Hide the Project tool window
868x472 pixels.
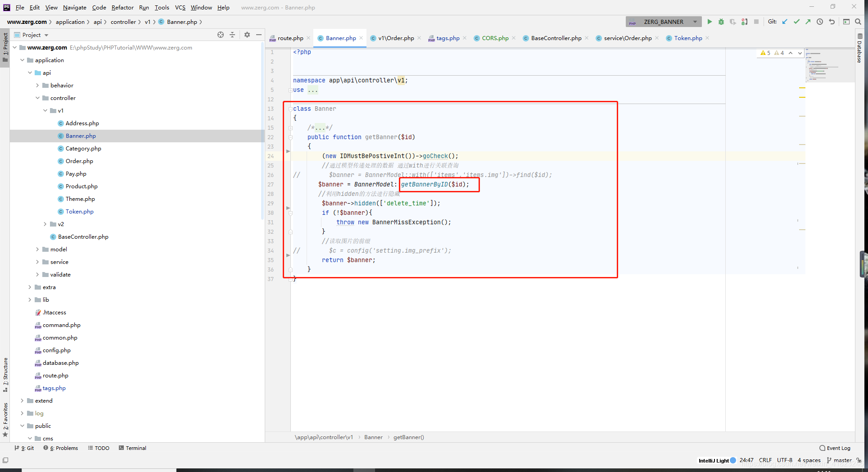coord(259,35)
